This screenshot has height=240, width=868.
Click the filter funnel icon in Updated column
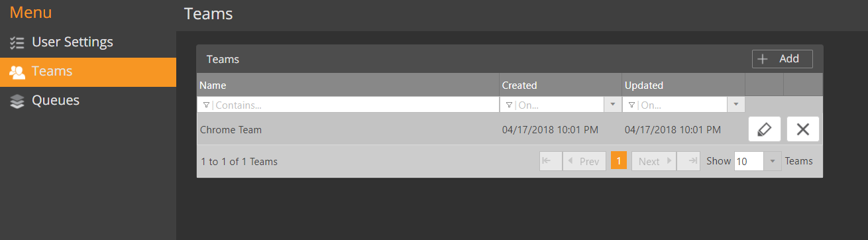click(631, 105)
